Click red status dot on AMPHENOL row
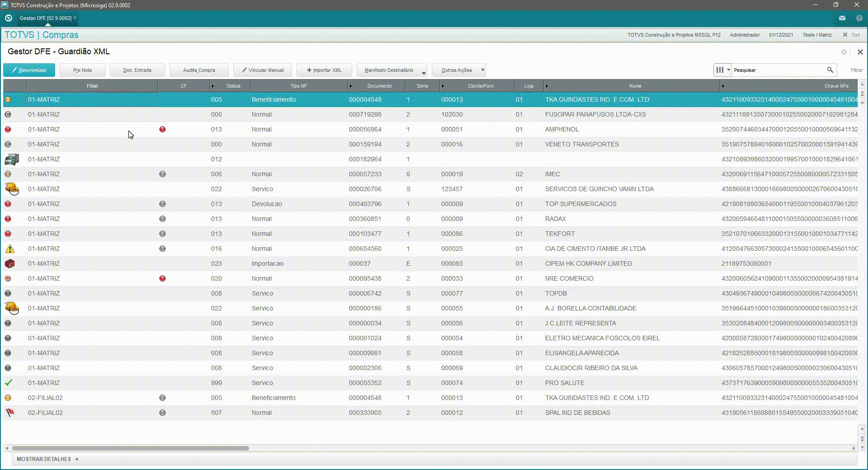The height and width of the screenshot is (470, 868). [x=8, y=129]
